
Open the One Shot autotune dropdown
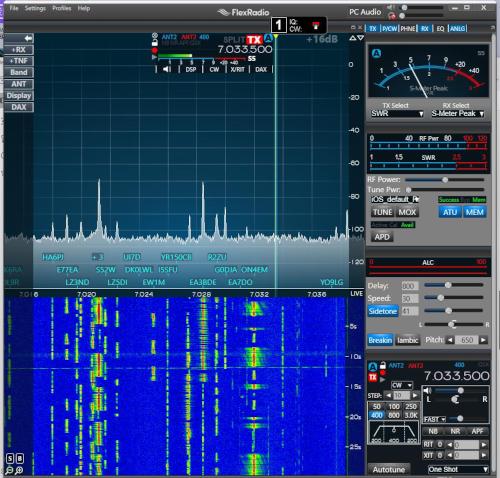point(458,469)
